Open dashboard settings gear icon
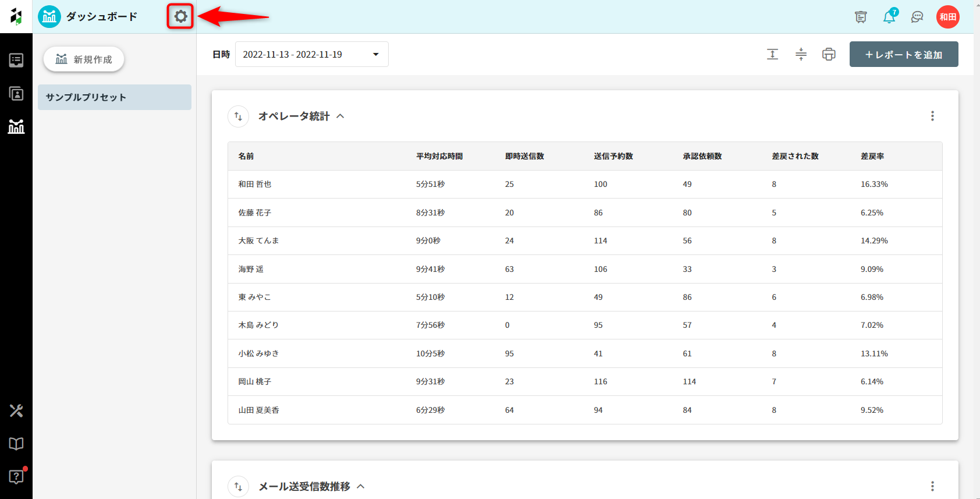The width and height of the screenshot is (980, 499). point(180,16)
